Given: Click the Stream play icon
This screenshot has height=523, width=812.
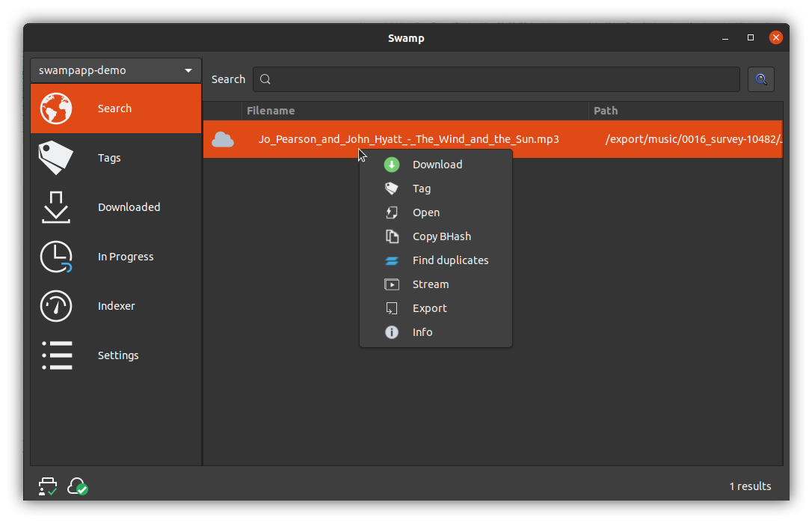Looking at the screenshot, I should coord(392,284).
